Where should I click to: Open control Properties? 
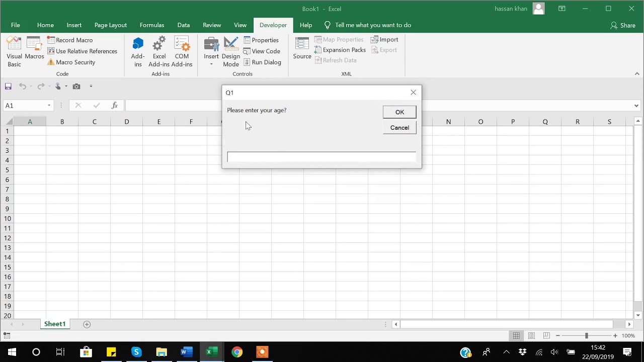click(x=261, y=40)
